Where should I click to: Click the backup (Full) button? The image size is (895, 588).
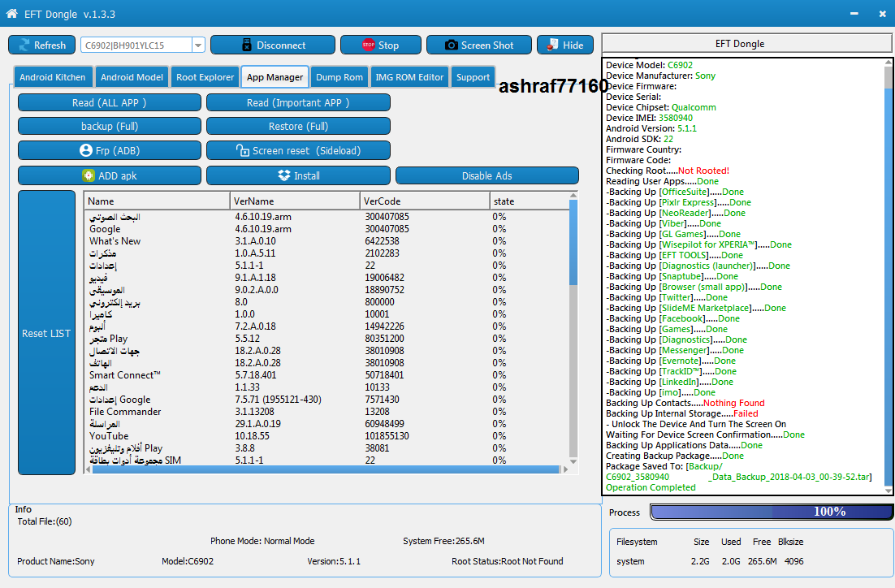click(x=110, y=126)
